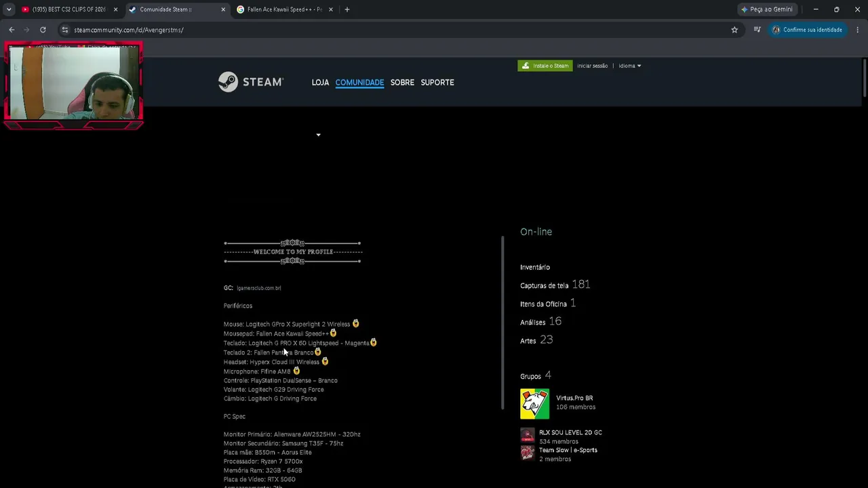The height and width of the screenshot is (488, 868).
Task: Click the address bar URL field
Action: pos(393,30)
